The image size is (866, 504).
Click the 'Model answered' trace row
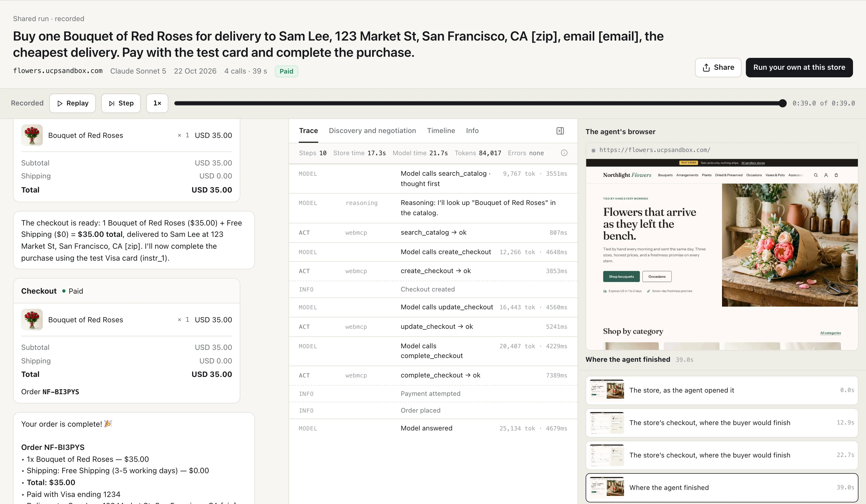pyautogui.click(x=433, y=428)
